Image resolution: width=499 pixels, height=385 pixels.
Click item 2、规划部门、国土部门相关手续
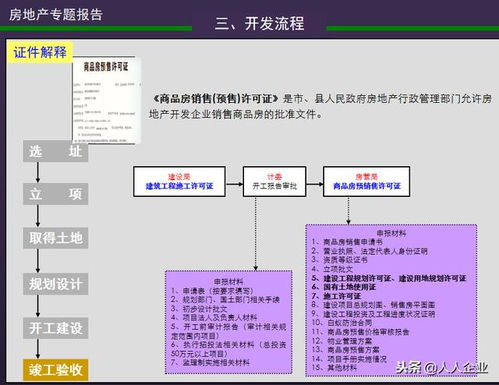[225, 300]
